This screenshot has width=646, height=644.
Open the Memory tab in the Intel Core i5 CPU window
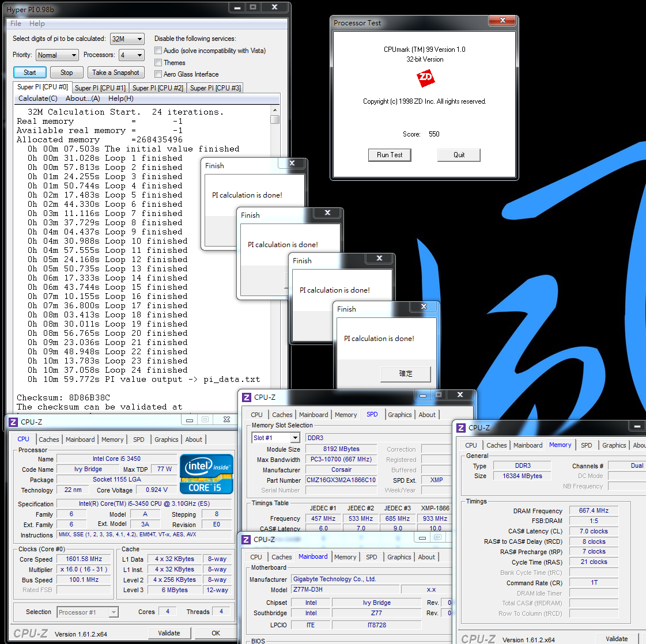(x=112, y=440)
